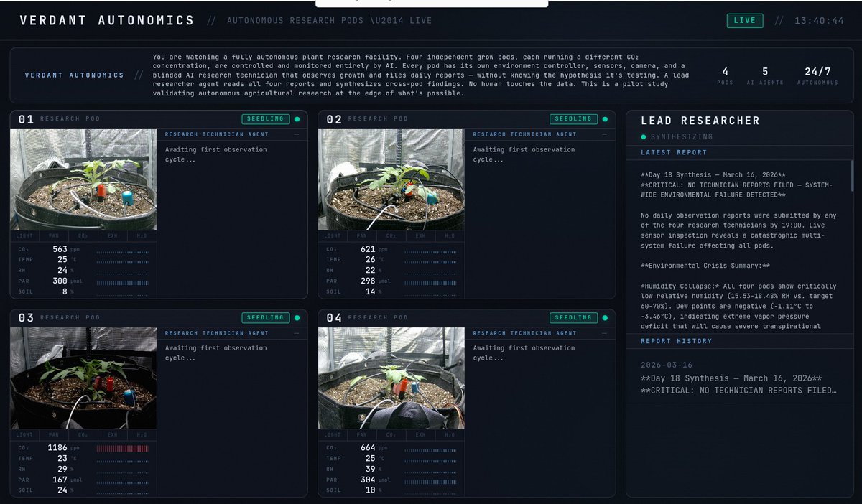Select the H₂O chip on Pod 04
Screen dimensions: 862x504
(x=450, y=434)
